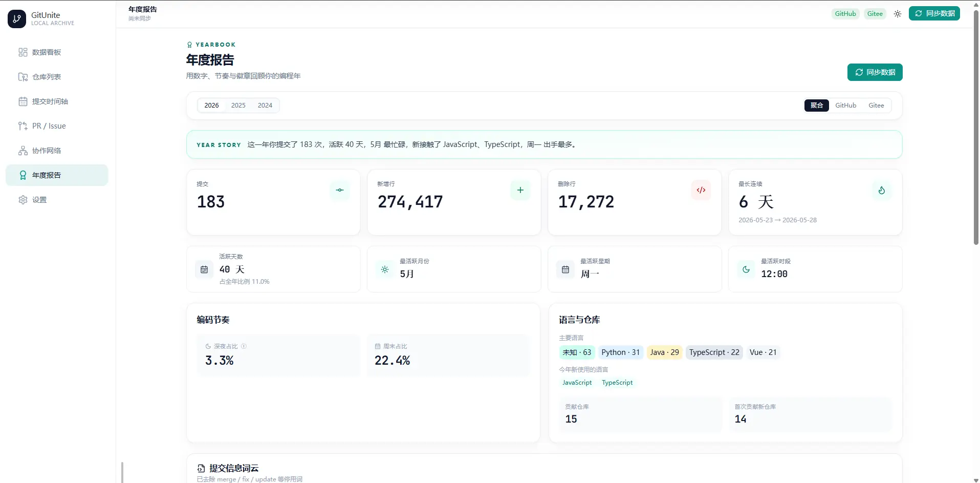Open PR / Issue page
This screenshot has width=980, height=483.
pyautogui.click(x=57, y=126)
